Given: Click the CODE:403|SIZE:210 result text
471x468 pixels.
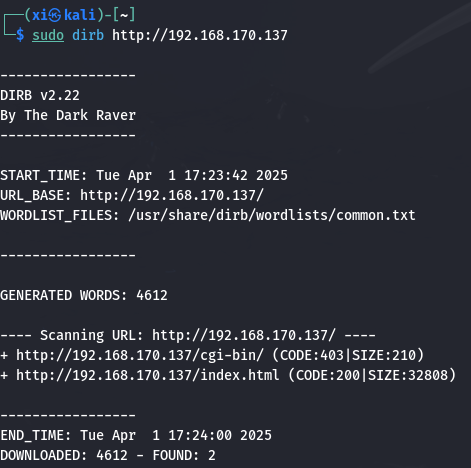Looking at the screenshot, I should (x=348, y=355).
